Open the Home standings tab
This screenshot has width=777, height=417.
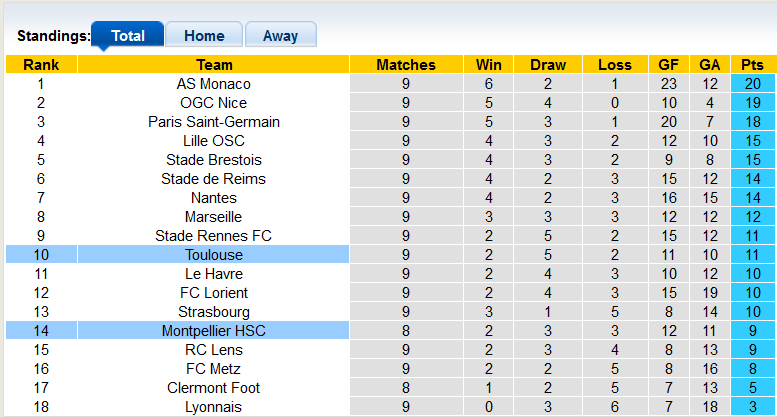pyautogui.click(x=204, y=36)
